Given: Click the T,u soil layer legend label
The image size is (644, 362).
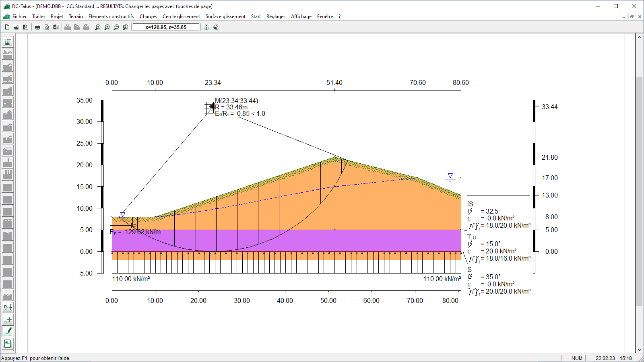Looking at the screenshot, I should click(x=471, y=237).
